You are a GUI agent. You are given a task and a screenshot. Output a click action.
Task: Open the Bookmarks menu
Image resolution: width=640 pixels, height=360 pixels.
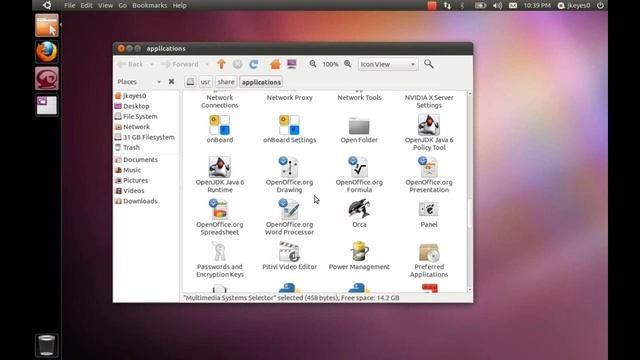coord(149,5)
